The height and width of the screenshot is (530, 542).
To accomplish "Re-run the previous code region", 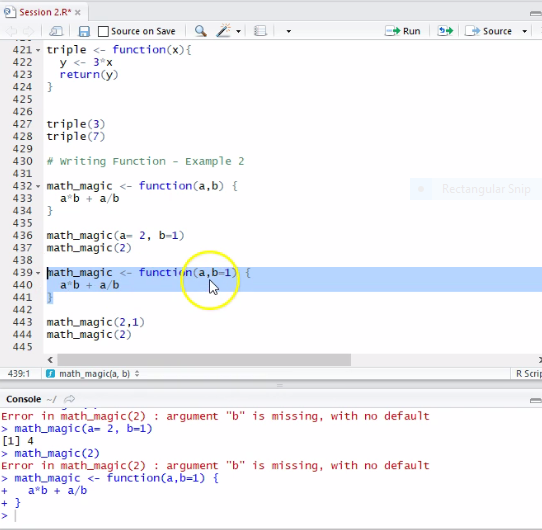I will coord(445,31).
